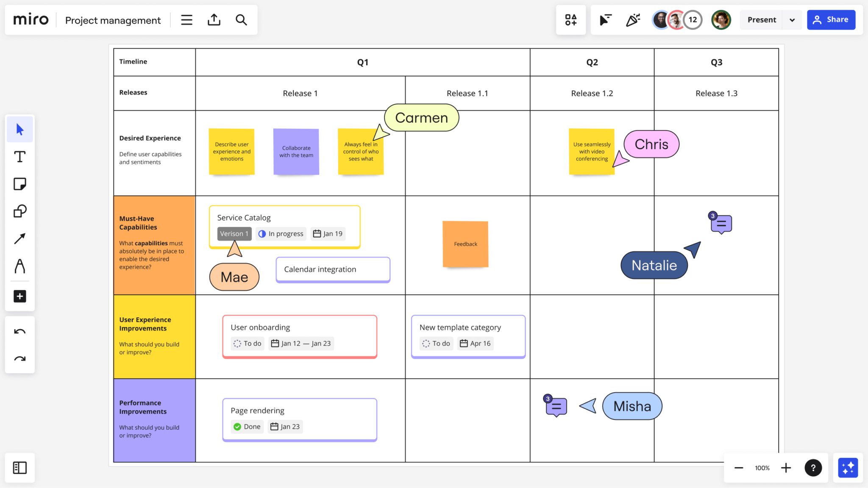Open the To do status on User onboarding
The image size is (868, 488).
point(247,343)
